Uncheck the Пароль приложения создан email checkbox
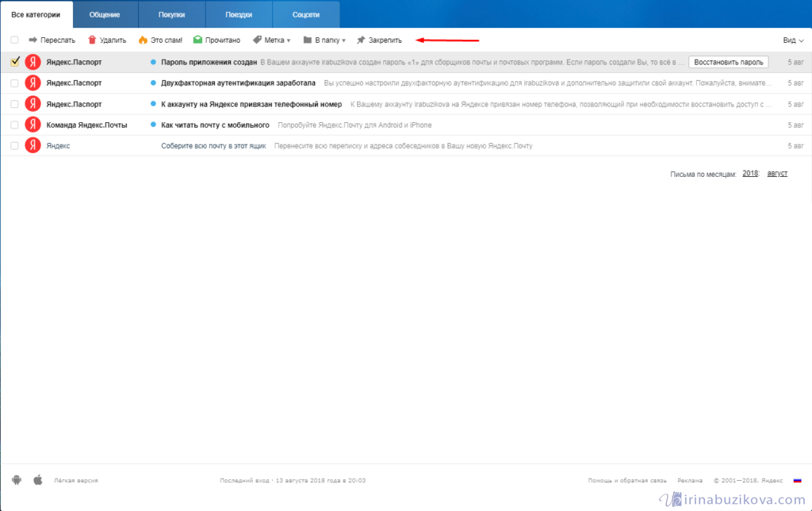The image size is (812, 511). (x=14, y=62)
